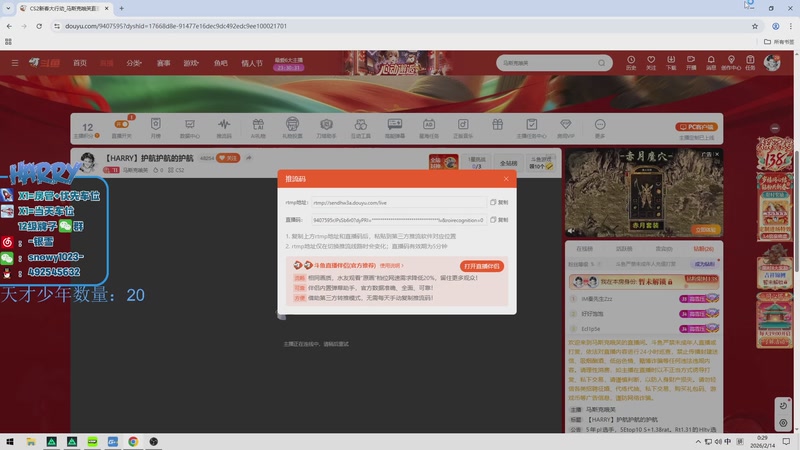The width and height of the screenshot is (800, 450).
Task: Open the user avatar in header
Action: (772, 62)
